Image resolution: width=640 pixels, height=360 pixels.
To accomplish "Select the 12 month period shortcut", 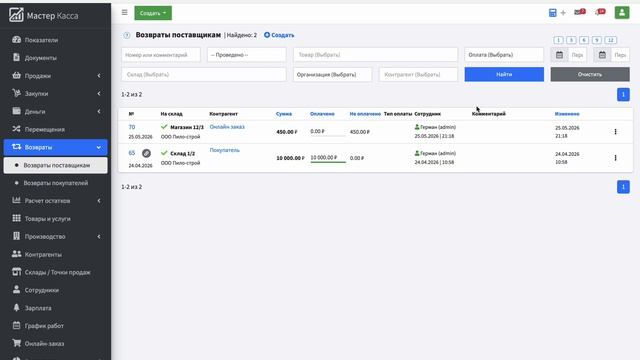I will (x=610, y=40).
